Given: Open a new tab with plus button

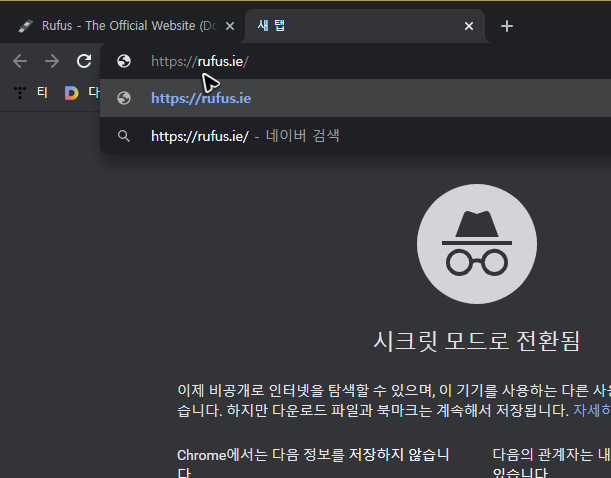Looking at the screenshot, I should 507,26.
